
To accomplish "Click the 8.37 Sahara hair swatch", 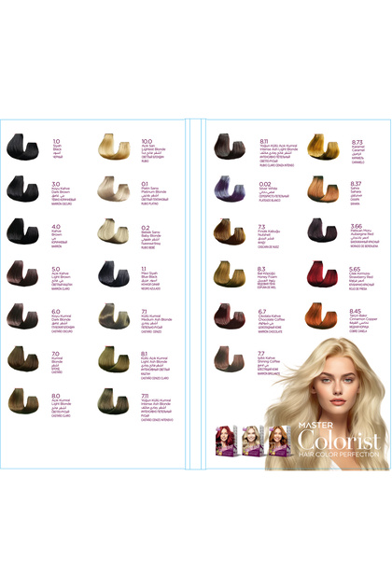I will 323,189.
